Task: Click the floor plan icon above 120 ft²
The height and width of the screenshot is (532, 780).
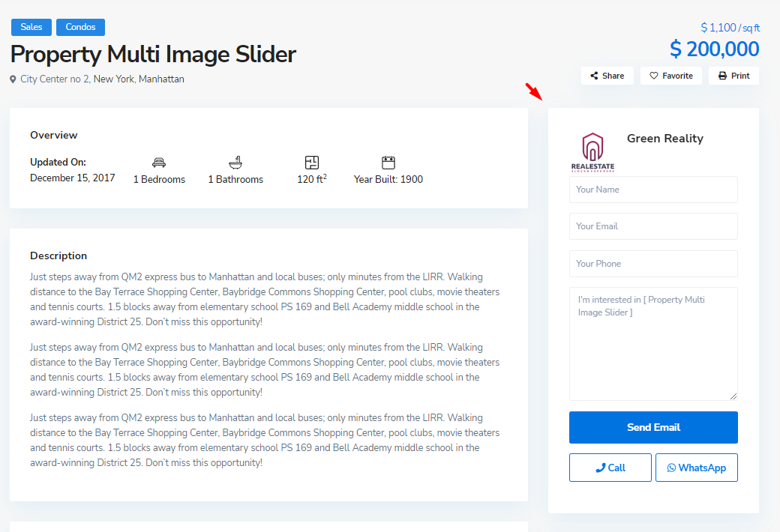Action: click(x=312, y=162)
